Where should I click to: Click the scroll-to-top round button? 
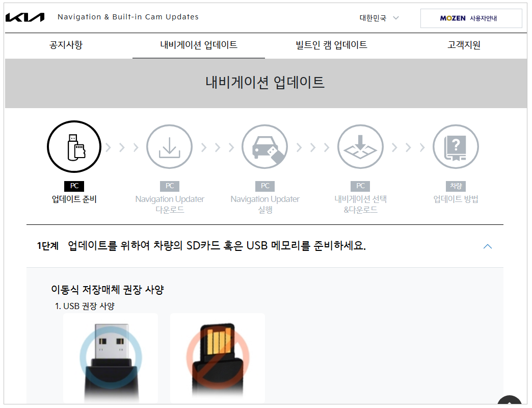pos(509,400)
